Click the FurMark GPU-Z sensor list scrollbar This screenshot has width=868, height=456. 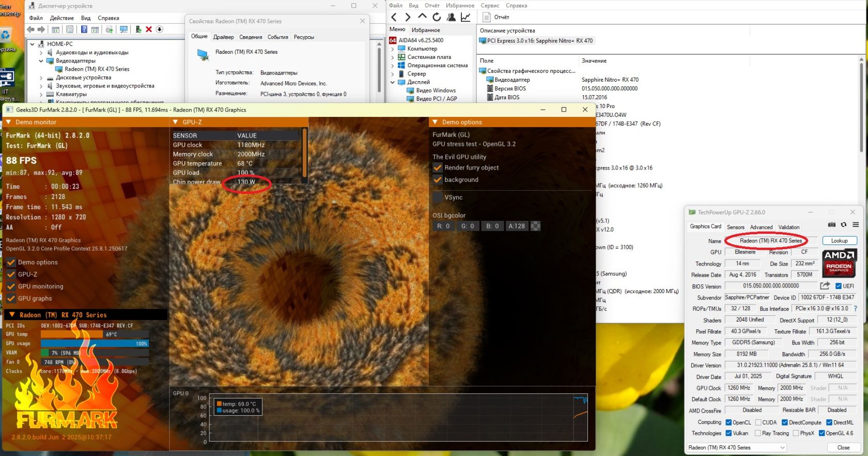pos(304,154)
